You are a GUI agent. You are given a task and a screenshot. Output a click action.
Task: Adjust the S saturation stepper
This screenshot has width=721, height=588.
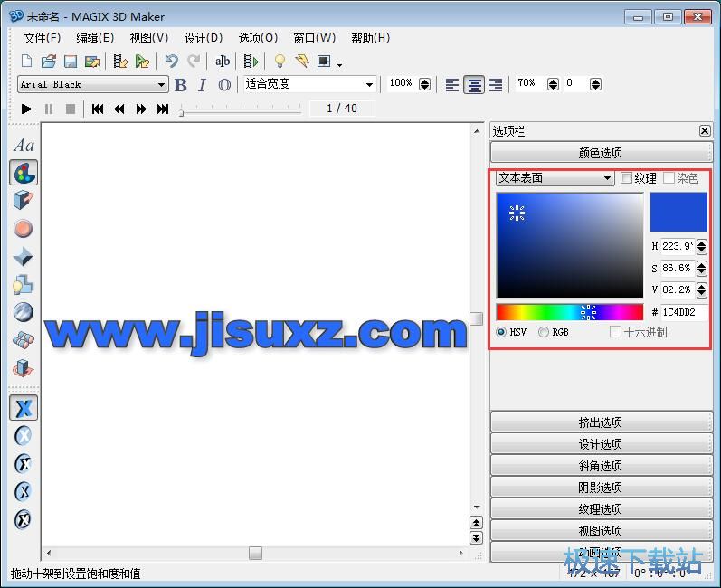701,268
